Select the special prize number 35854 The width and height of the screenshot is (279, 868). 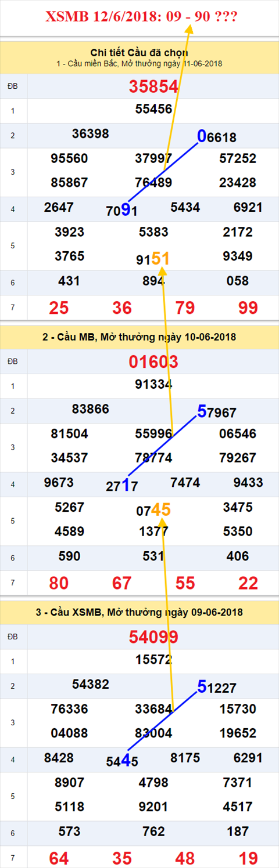click(x=153, y=86)
